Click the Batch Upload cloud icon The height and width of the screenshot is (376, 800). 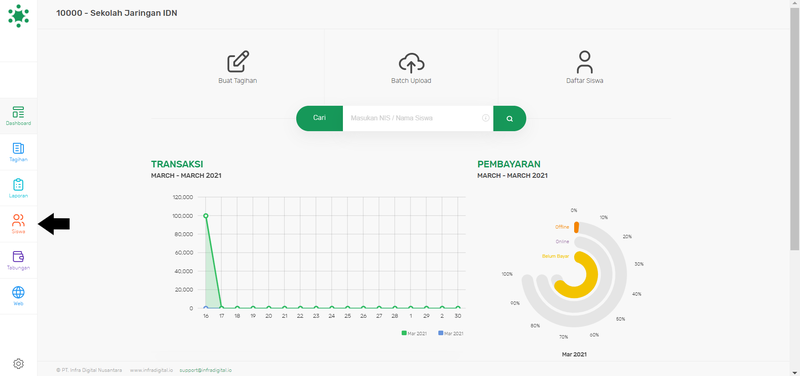(x=411, y=63)
